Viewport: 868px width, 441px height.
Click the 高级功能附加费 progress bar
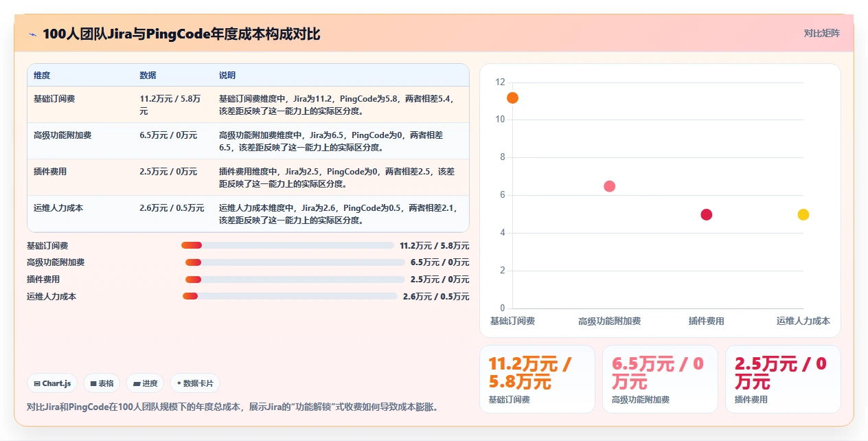point(295,262)
